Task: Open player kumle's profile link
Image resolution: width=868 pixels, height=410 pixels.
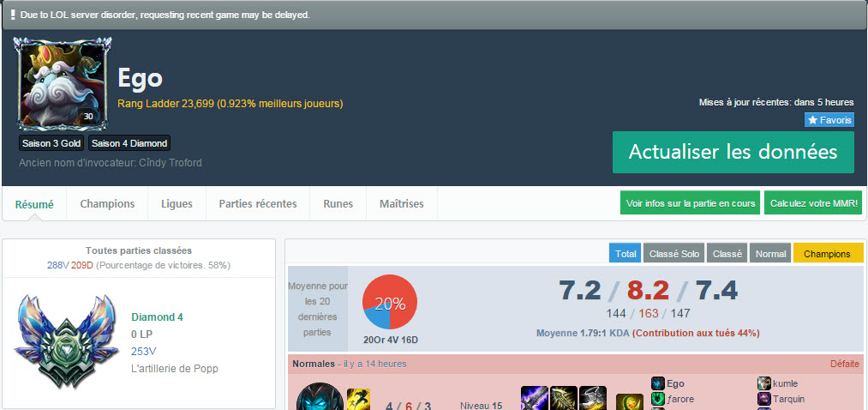Action: point(786,383)
